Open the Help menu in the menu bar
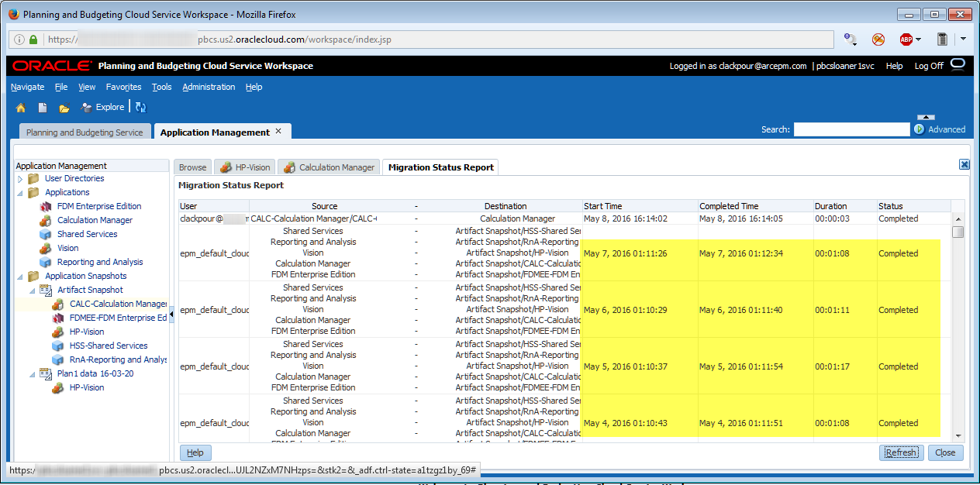The height and width of the screenshot is (485, 980). (x=254, y=87)
